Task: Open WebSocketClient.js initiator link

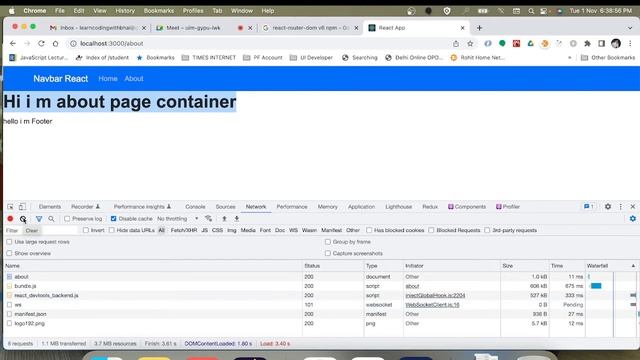Action: [x=432, y=305]
